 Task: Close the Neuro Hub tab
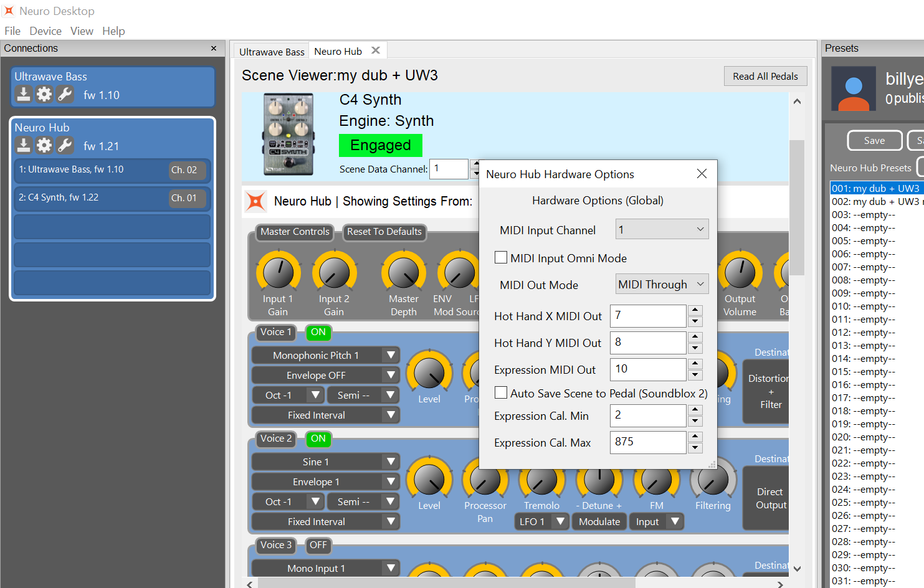click(x=376, y=50)
